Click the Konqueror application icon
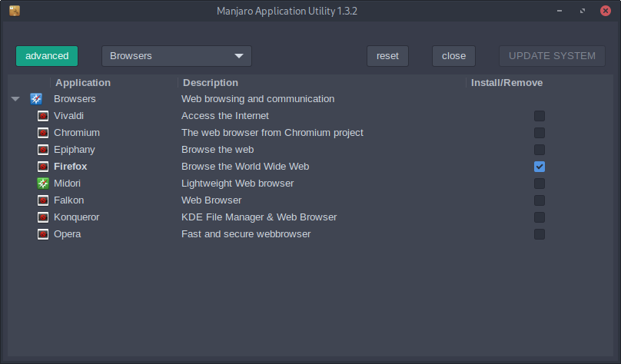The image size is (621, 364). click(43, 217)
